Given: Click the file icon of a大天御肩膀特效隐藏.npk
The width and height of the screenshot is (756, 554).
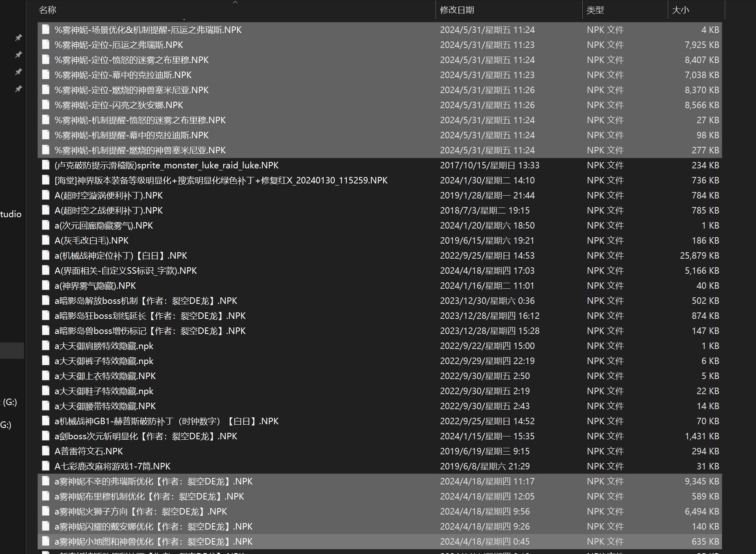Looking at the screenshot, I should click(46, 346).
